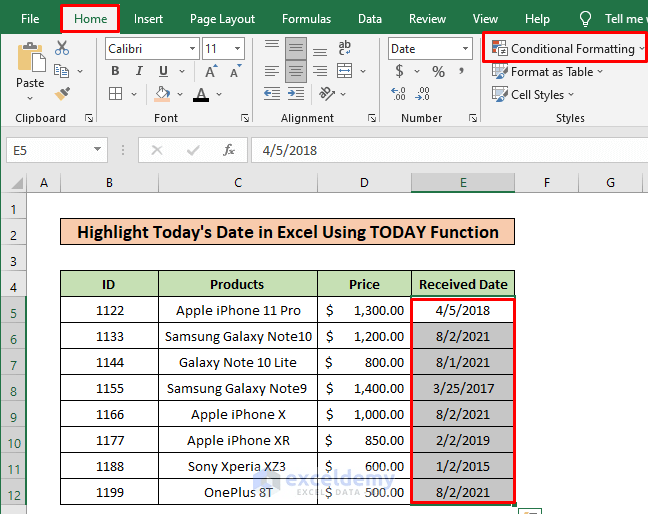Select column C header
The image size is (648, 514).
pyautogui.click(x=238, y=183)
